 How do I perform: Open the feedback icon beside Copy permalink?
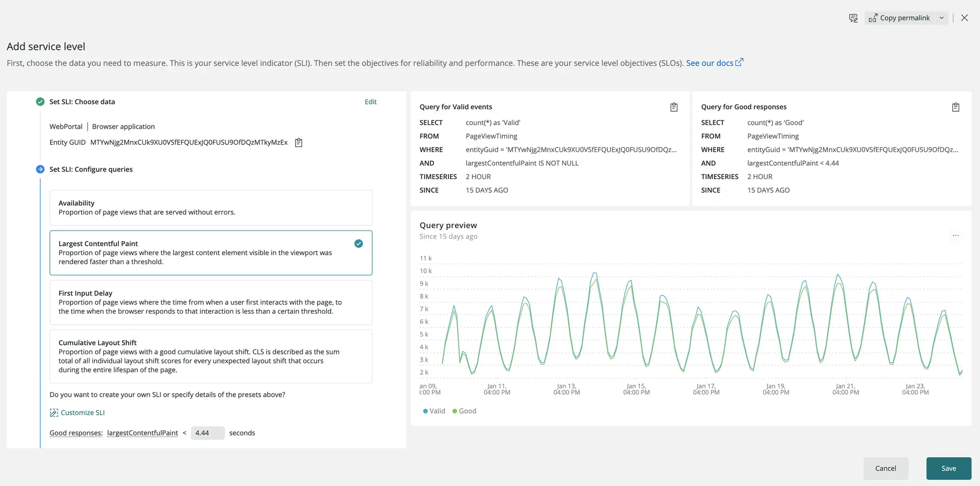(x=853, y=18)
